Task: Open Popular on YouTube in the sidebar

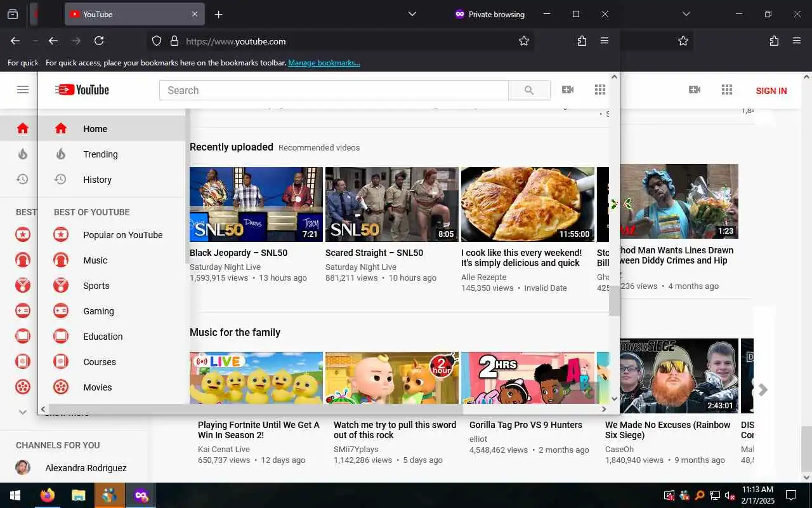Action: [112, 235]
